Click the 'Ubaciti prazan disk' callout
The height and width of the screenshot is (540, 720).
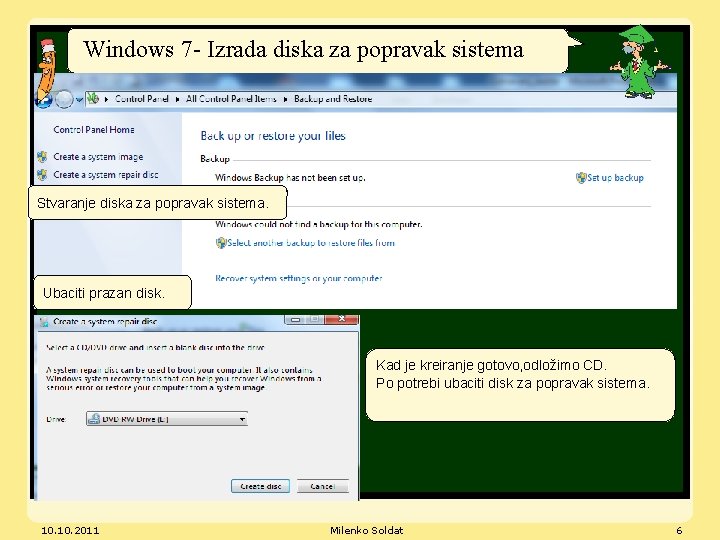[112, 292]
